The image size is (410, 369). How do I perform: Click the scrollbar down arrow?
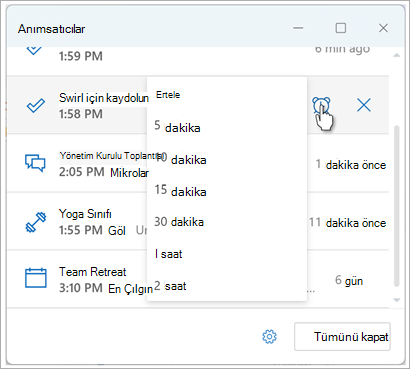click(x=396, y=300)
